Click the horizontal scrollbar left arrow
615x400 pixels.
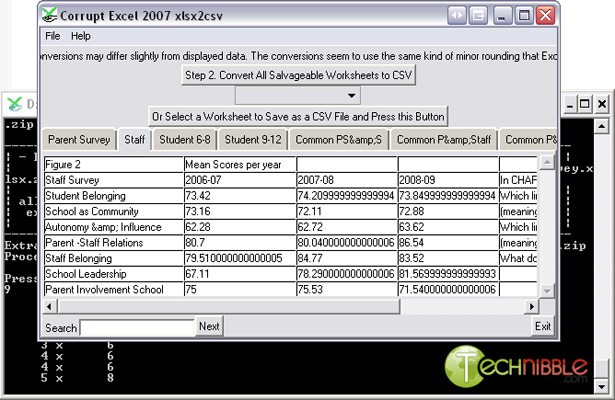pyautogui.click(x=50, y=306)
